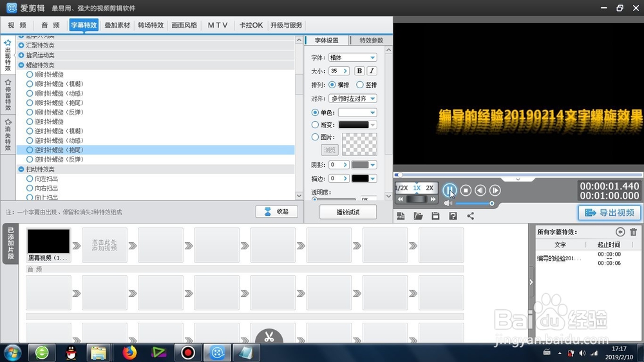Step back one frame in preview
Viewport: 644px width, 362px height.
[x=480, y=190]
